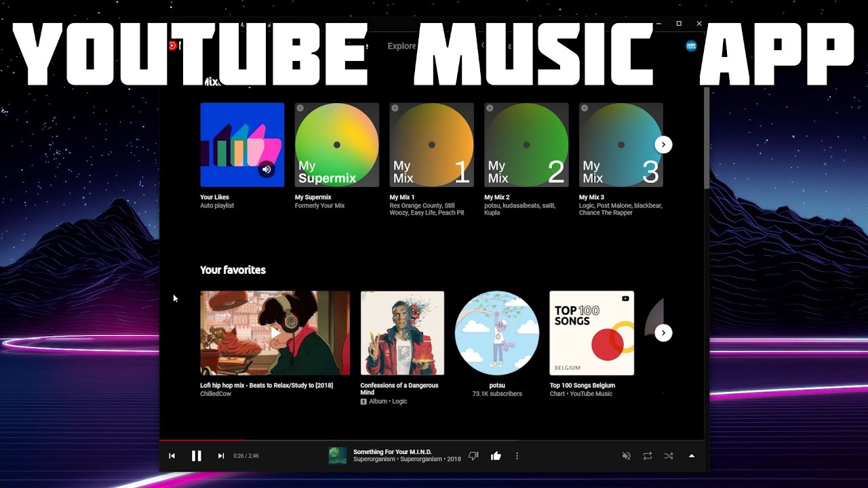The width and height of the screenshot is (868, 488).
Task: Click the My Supermix title text
Action: [x=313, y=197]
